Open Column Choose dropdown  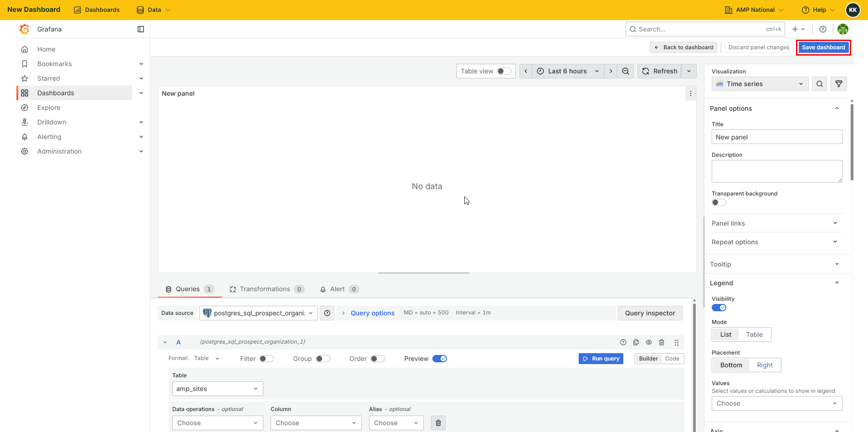tap(316, 423)
